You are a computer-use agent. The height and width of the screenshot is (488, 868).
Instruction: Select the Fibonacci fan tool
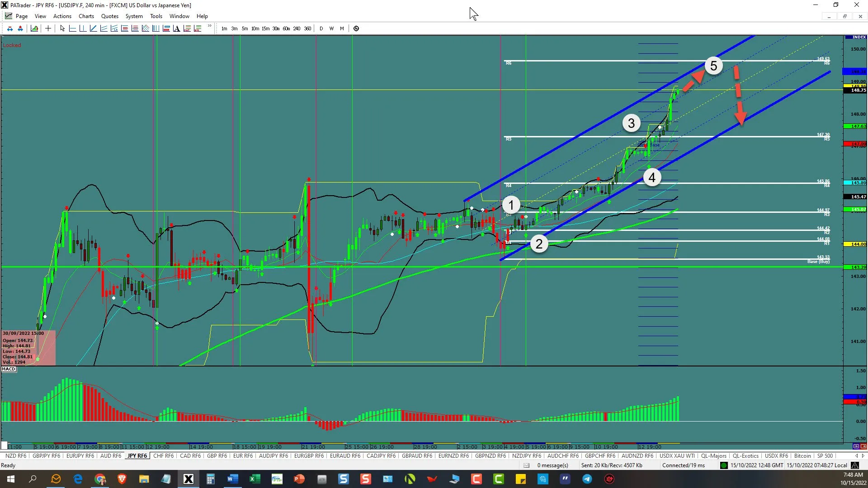point(145,28)
